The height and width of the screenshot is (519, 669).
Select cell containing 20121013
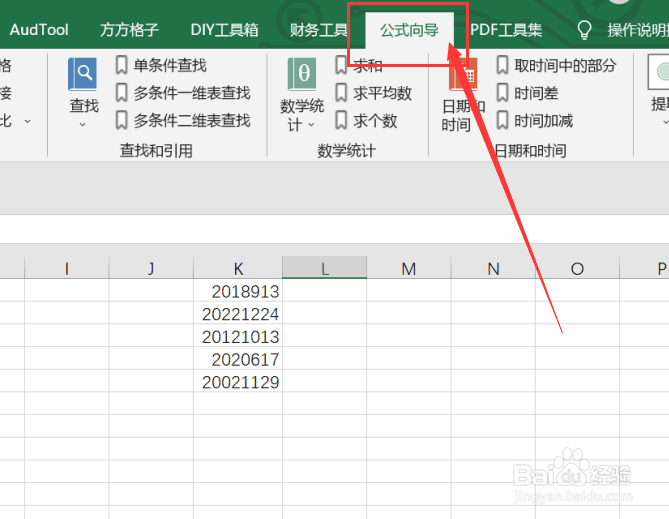238,336
